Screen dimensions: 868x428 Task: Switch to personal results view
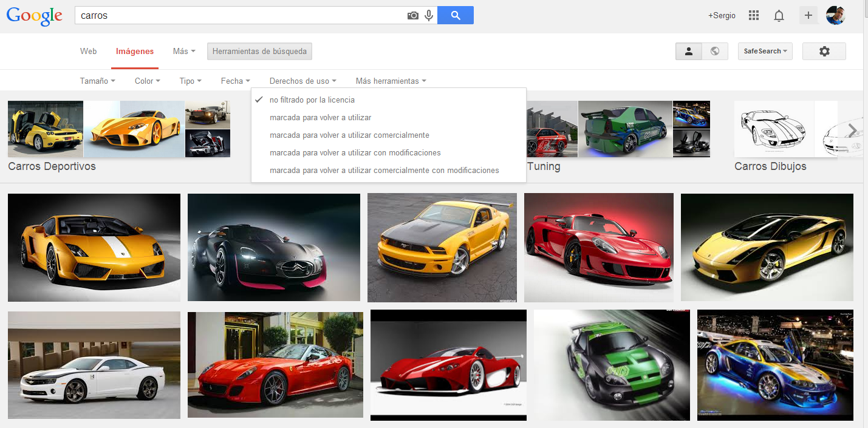tap(689, 52)
